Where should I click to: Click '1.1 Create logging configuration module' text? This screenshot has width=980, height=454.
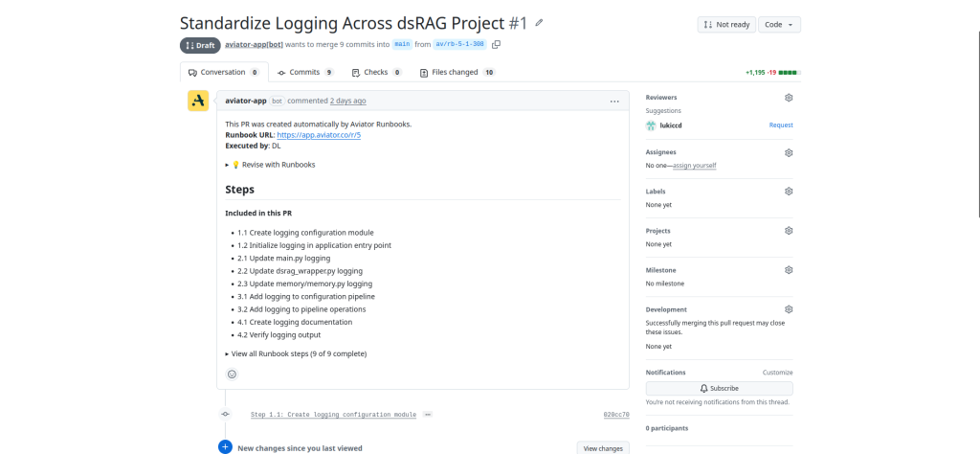tap(305, 233)
